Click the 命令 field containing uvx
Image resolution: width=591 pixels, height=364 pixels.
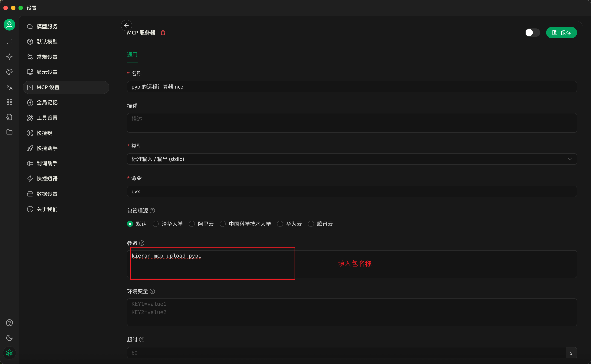pyautogui.click(x=352, y=191)
